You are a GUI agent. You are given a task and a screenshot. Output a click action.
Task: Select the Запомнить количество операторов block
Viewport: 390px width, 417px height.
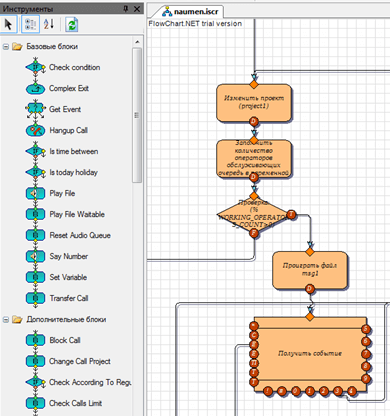(254, 158)
